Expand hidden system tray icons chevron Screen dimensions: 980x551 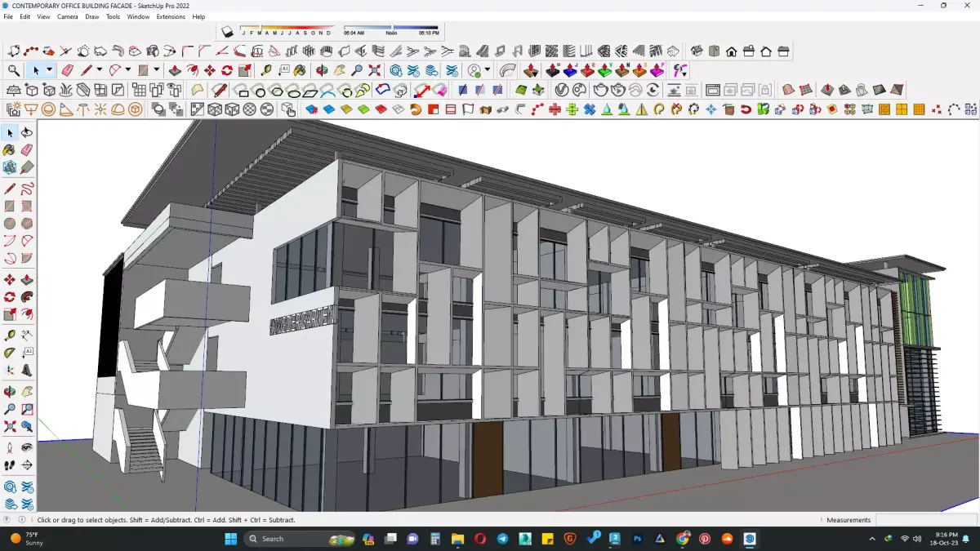coord(871,539)
